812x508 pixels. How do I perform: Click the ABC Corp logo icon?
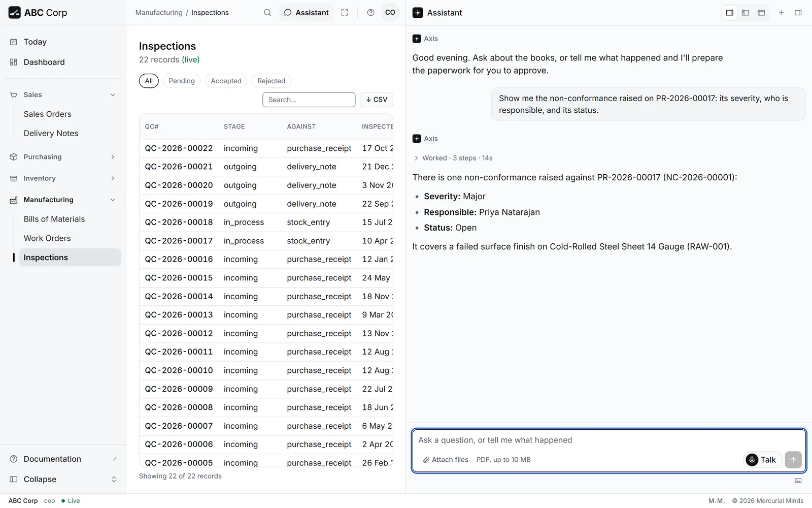click(x=14, y=13)
